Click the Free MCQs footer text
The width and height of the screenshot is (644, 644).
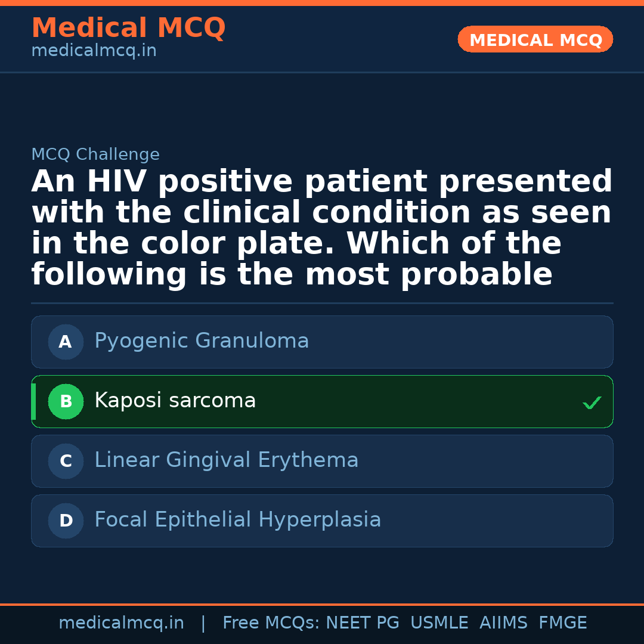[271, 623]
